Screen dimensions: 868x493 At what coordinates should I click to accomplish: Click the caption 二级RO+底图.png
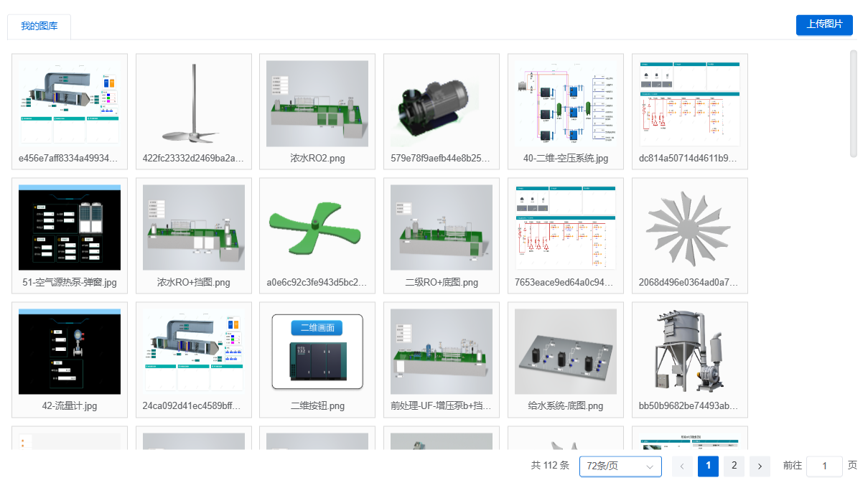[x=442, y=282]
